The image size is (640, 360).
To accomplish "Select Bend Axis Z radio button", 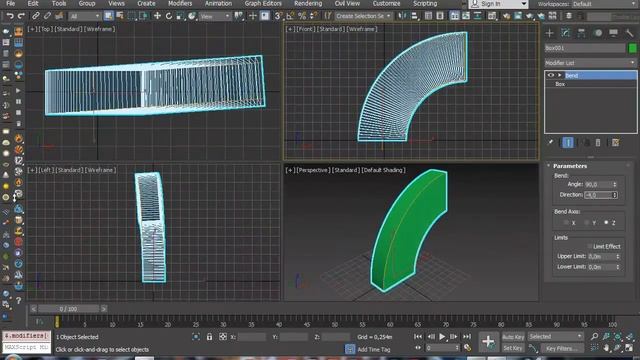I will pos(607,223).
